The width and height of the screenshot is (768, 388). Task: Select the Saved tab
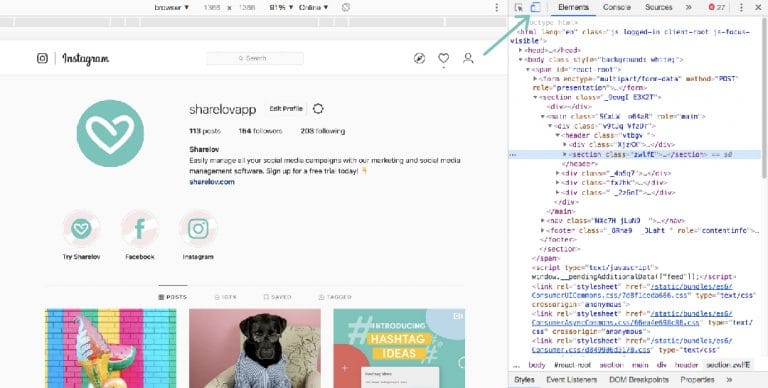pyautogui.click(x=277, y=297)
